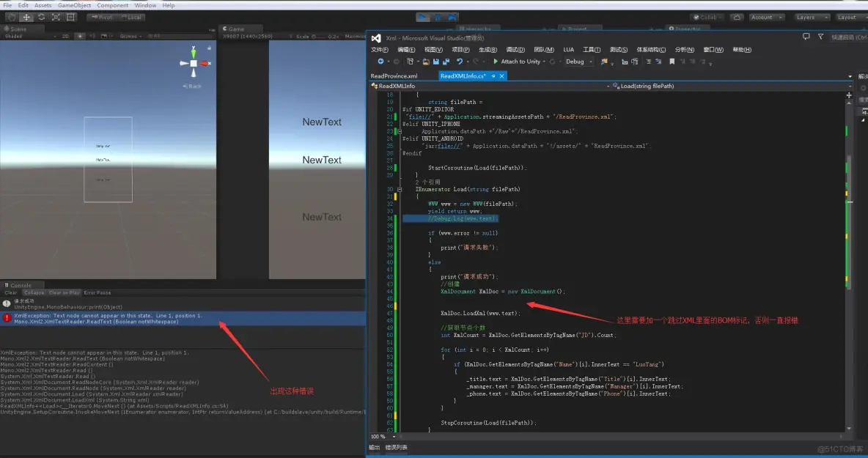Image resolution: width=868 pixels, height=458 pixels.
Task: Select the XmlException error log entry
Action: point(183,318)
